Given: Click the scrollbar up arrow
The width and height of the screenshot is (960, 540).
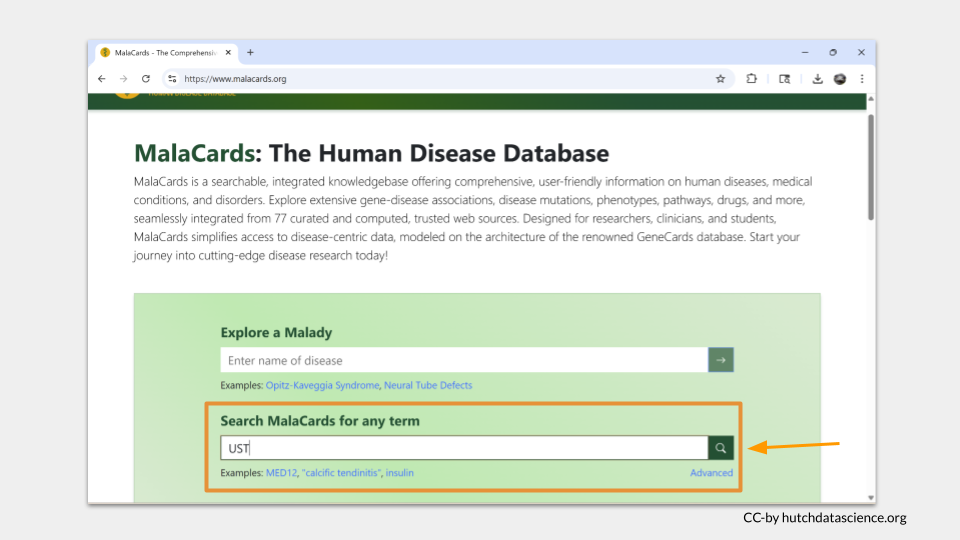Looking at the screenshot, I should tap(871, 99).
